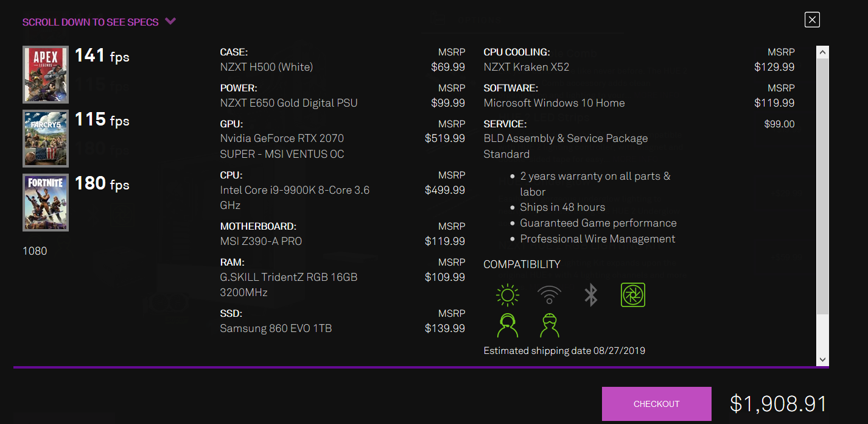Click the GPU: heading
The height and width of the screenshot is (424, 868).
coord(231,124)
